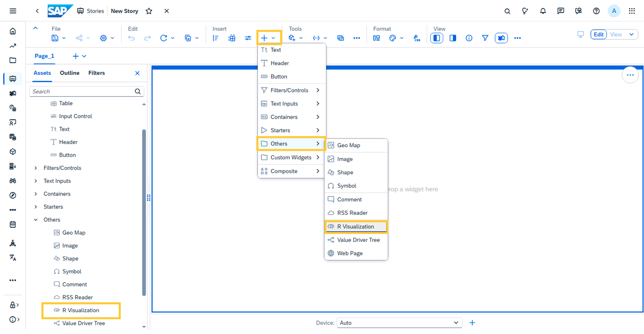The height and width of the screenshot is (334, 644).
Task: Open the canvas page ellipsis menu
Action: point(630,75)
